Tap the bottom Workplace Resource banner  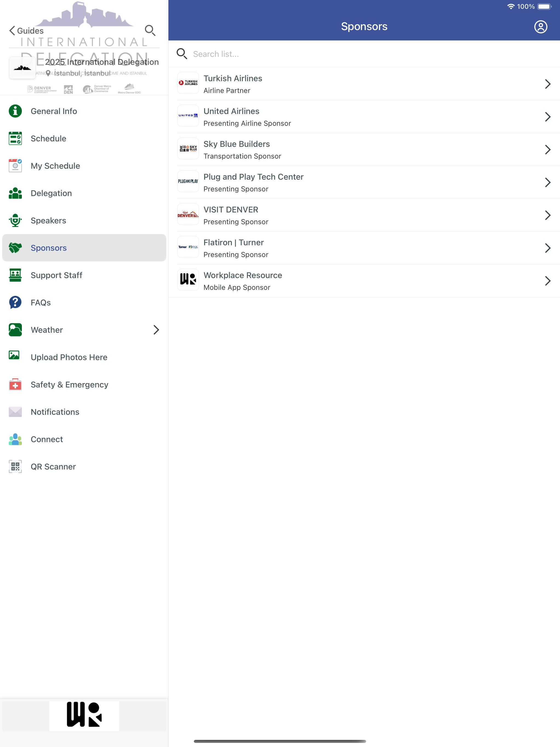84,715
